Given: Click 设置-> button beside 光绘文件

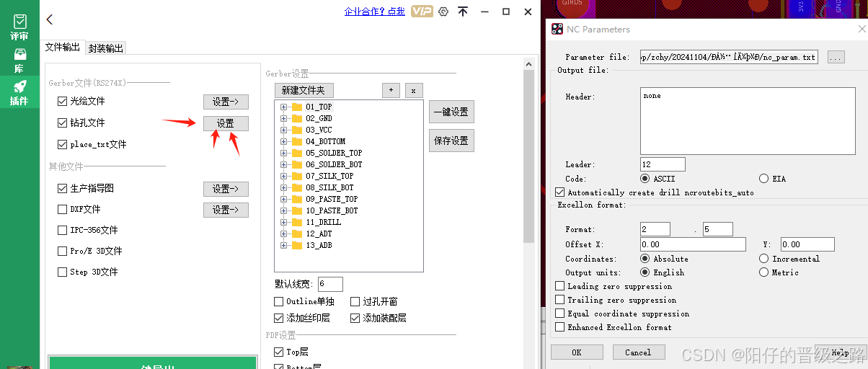Looking at the screenshot, I should (226, 102).
